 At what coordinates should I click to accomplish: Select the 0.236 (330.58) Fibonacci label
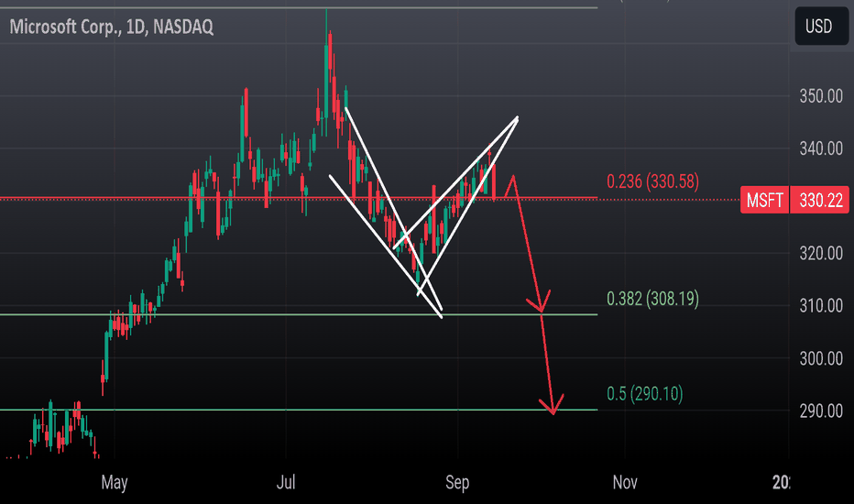click(652, 181)
